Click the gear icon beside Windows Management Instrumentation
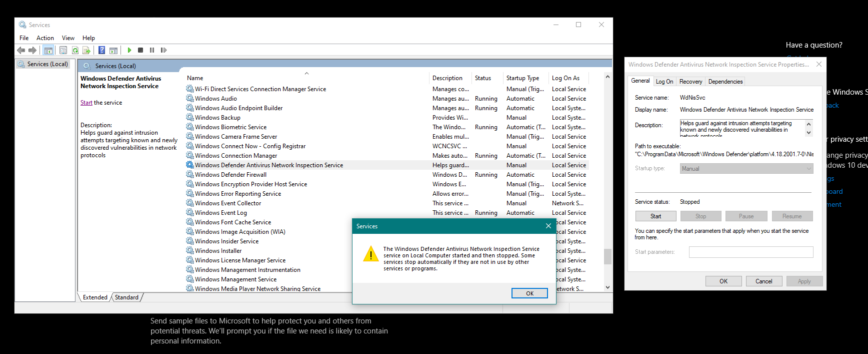 (x=190, y=269)
